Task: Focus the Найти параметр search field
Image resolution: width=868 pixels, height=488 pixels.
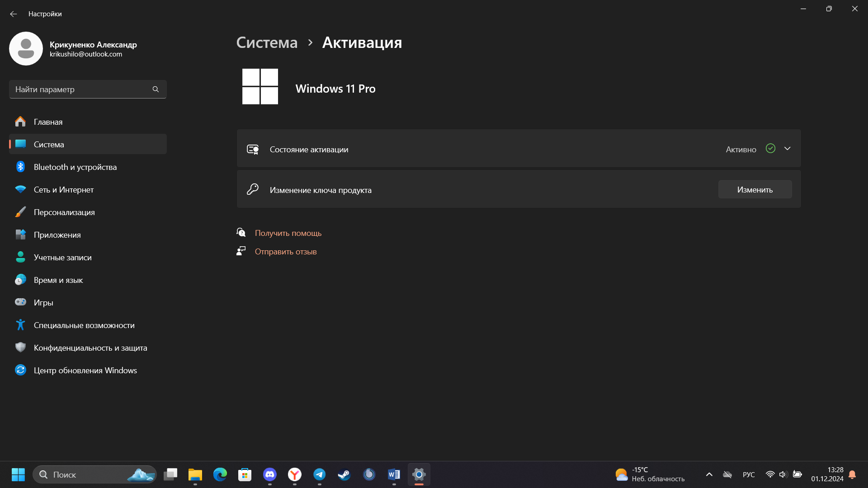Action: tap(81, 89)
